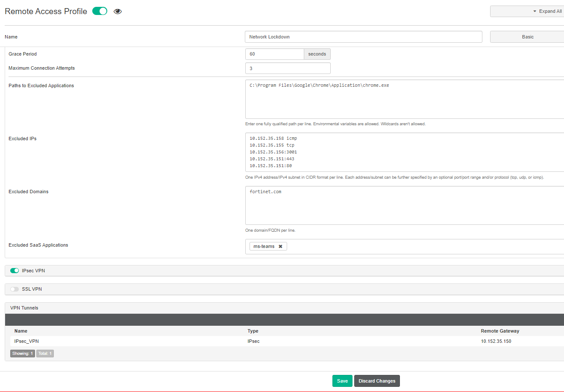Open the Expand All dropdown
The height and width of the screenshot is (392, 564).
(x=527, y=11)
